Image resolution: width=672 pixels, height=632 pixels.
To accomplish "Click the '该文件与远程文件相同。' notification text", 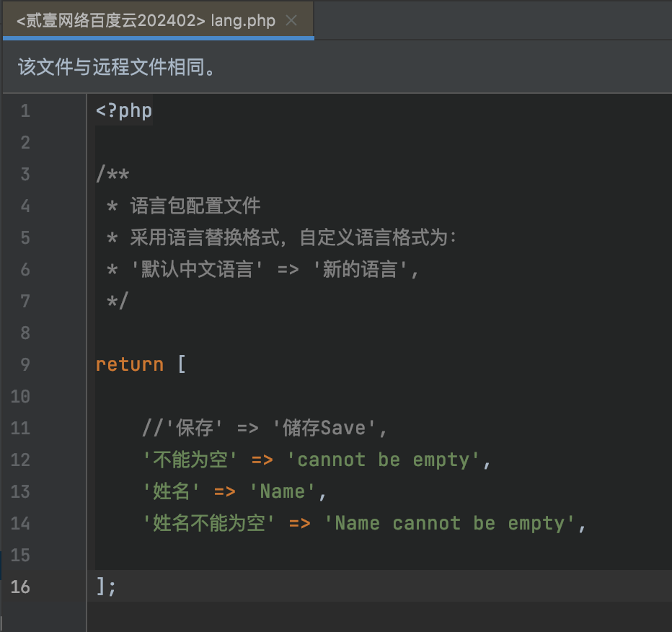I will (116, 67).
